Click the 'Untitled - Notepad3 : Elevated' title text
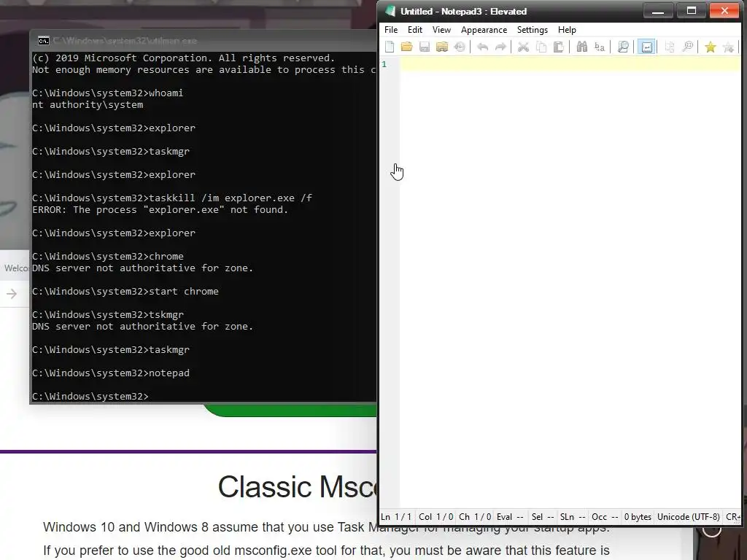 click(463, 12)
